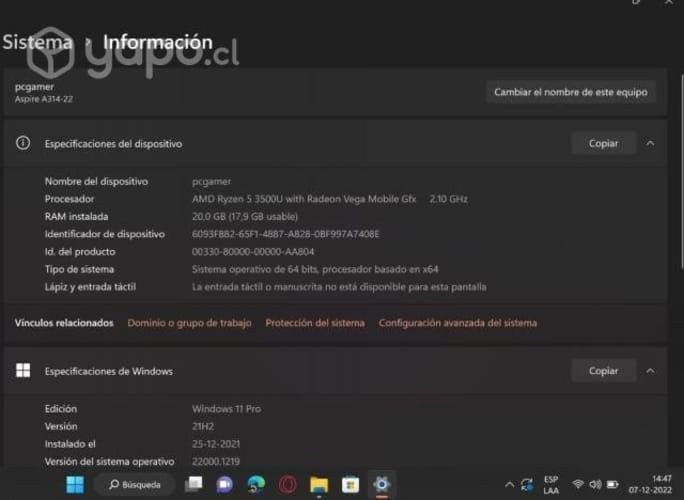This screenshot has width=684, height=500.
Task: Launch the Opera browser taskbar icon
Action: point(287,484)
